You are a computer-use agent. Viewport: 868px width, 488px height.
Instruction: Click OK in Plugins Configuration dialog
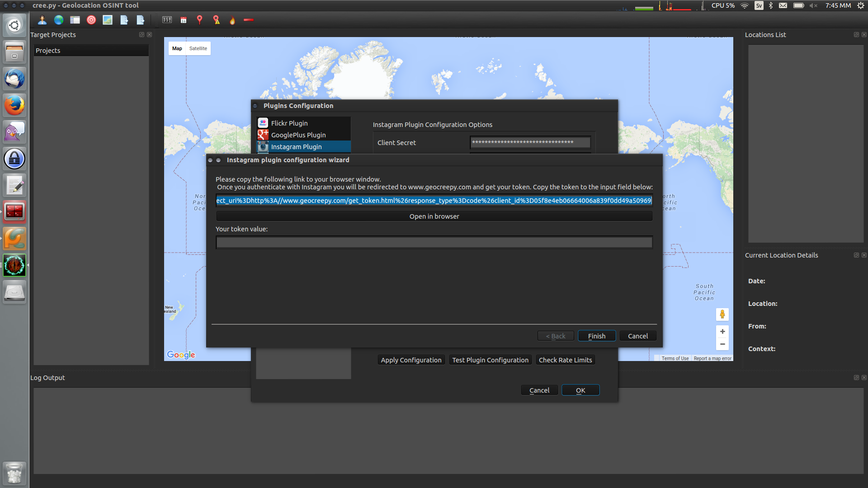(x=580, y=390)
